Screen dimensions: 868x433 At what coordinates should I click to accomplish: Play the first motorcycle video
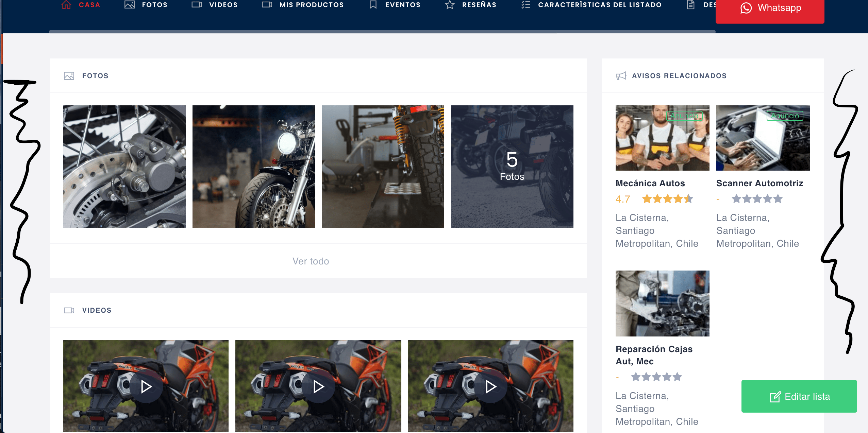[x=146, y=386]
